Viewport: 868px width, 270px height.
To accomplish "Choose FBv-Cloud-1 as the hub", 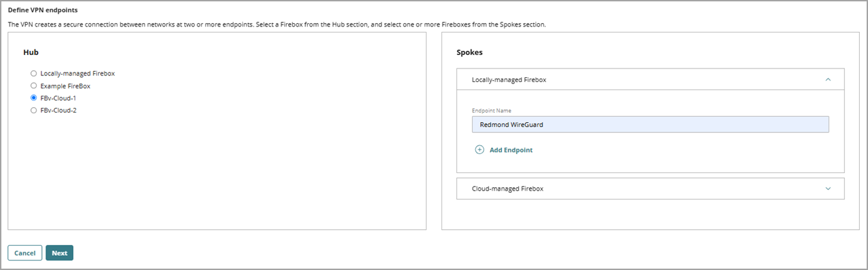I will point(33,98).
